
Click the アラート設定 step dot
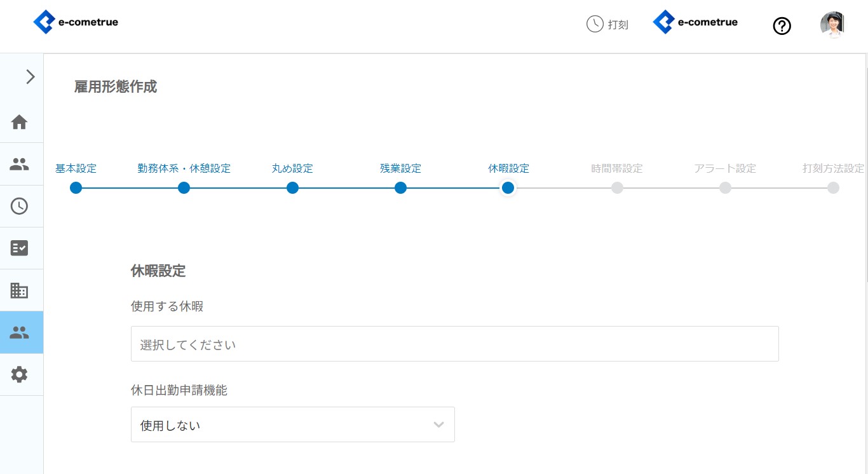725,188
